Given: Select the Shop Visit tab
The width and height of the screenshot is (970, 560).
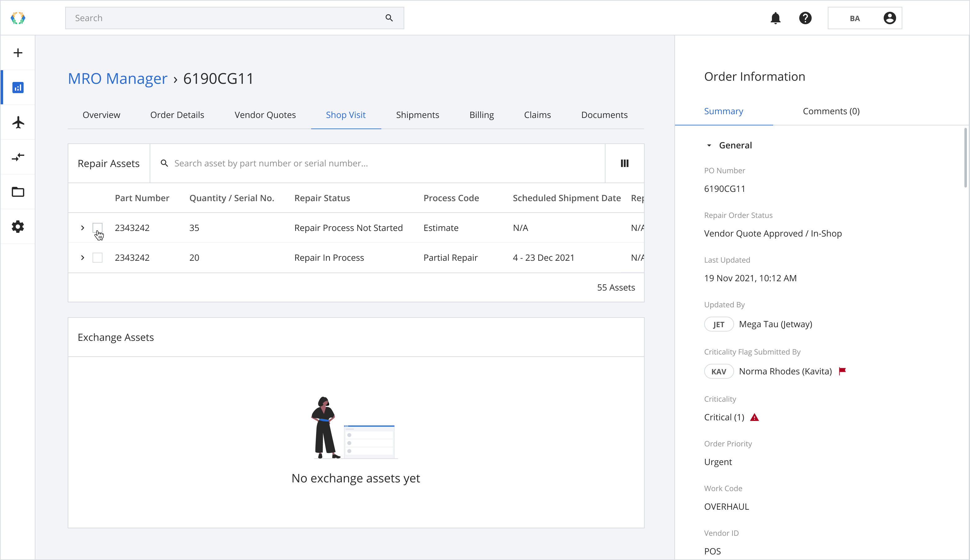Looking at the screenshot, I should (x=345, y=115).
